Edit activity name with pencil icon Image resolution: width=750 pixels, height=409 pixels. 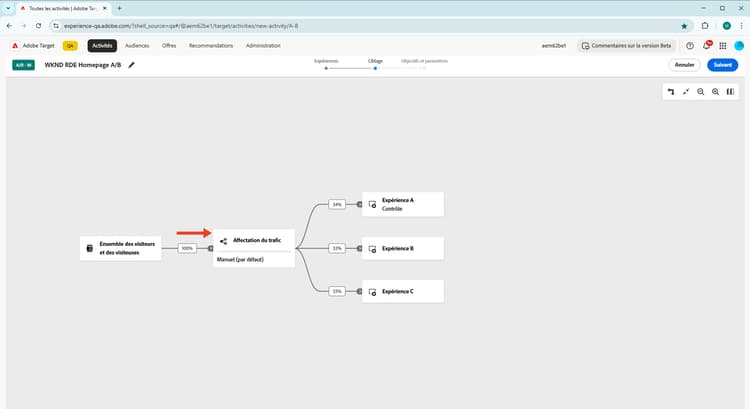pos(131,65)
